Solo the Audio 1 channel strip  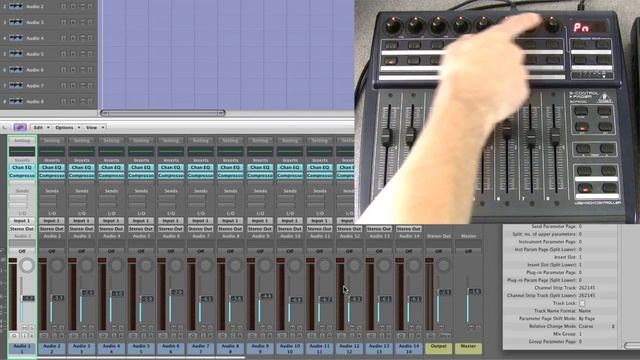(x=31, y=327)
